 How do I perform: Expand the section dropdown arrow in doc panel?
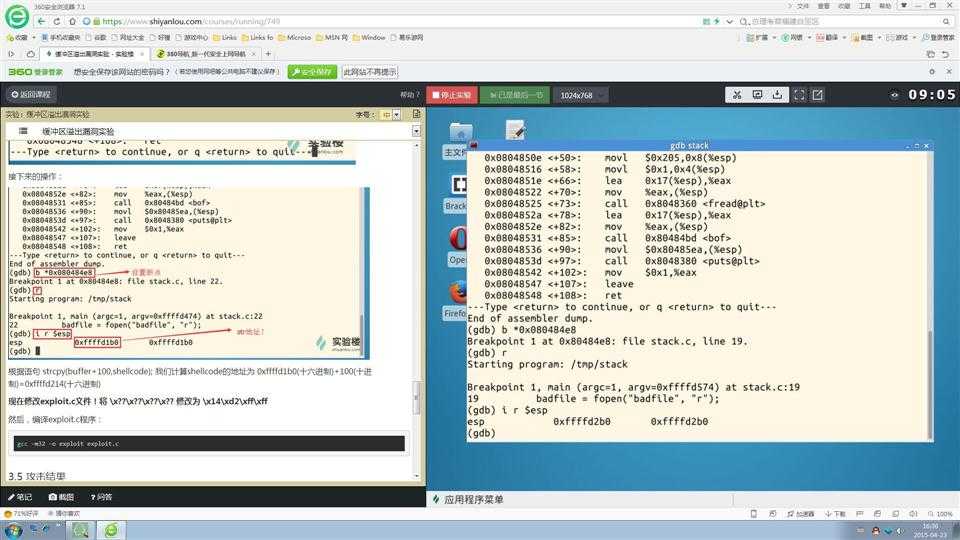pos(416,131)
